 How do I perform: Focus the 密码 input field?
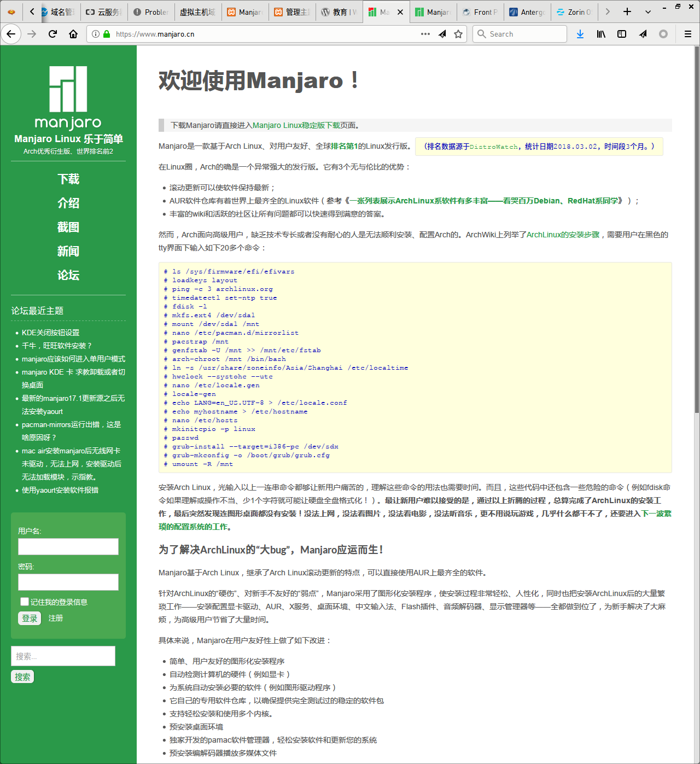(68, 582)
